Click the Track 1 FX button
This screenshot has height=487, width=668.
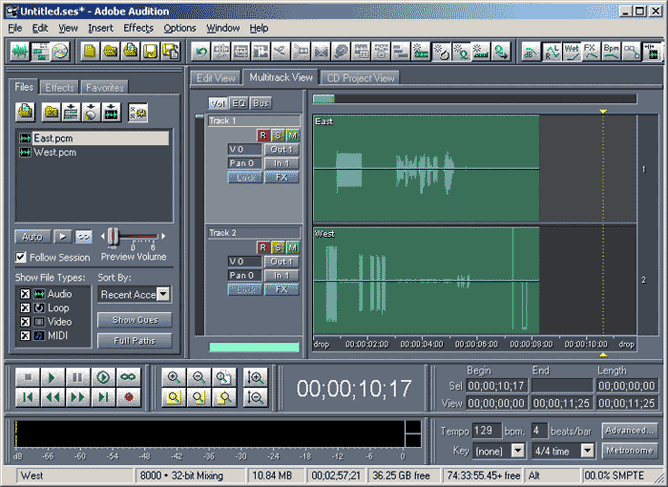(x=282, y=177)
